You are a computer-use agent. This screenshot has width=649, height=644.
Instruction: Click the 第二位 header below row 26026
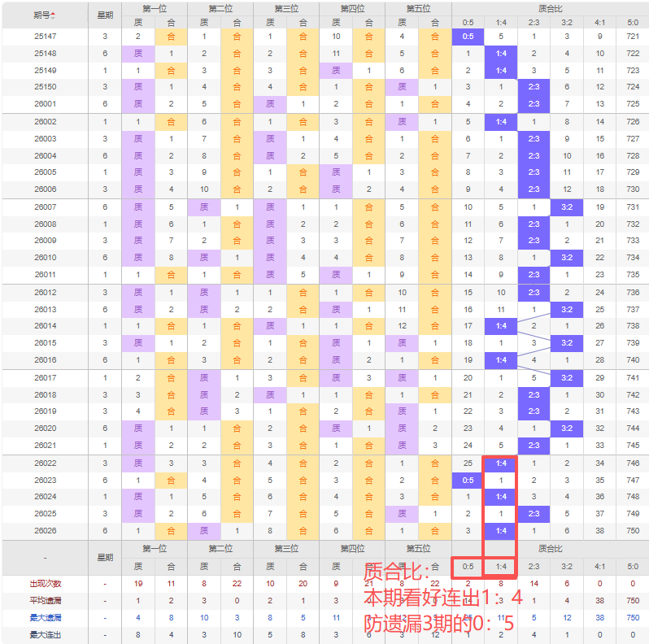(220, 549)
